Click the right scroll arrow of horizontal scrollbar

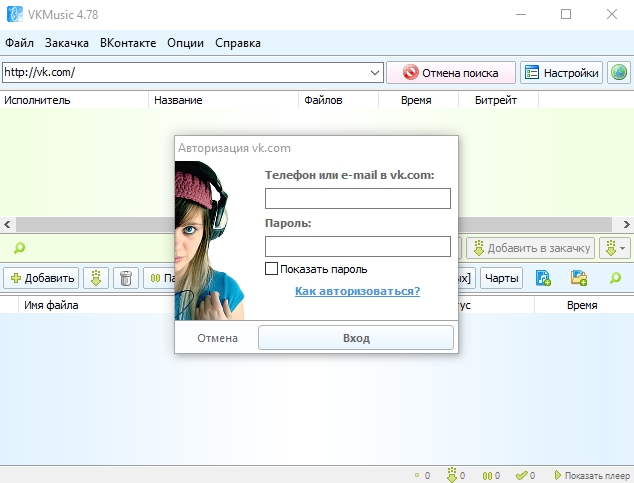pos(626,224)
